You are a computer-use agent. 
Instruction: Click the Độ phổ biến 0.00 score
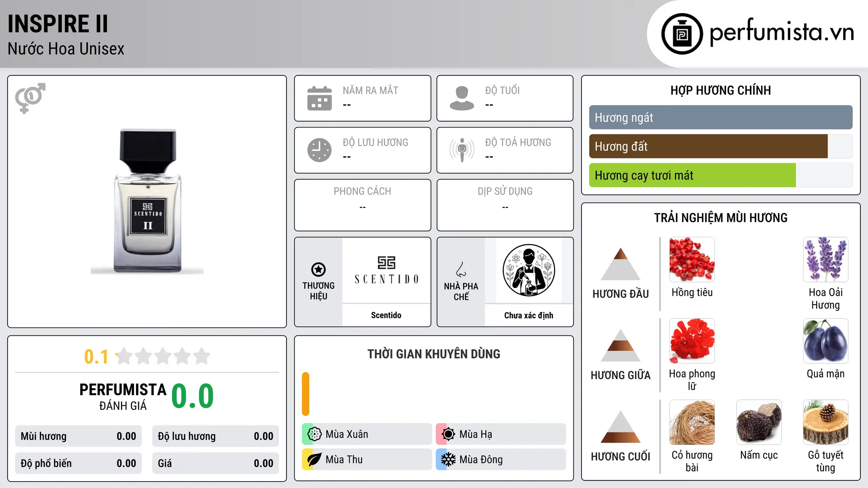click(78, 463)
